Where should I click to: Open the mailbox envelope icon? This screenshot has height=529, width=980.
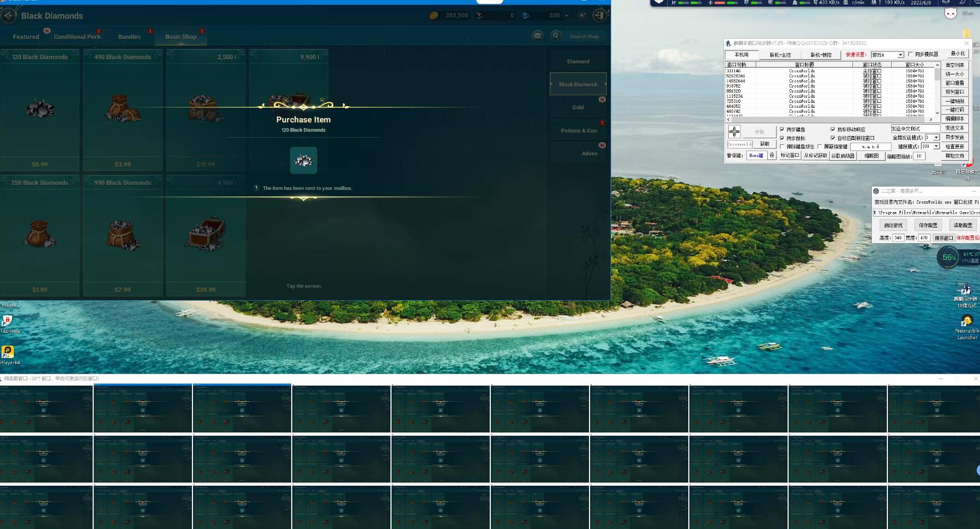pos(537,36)
